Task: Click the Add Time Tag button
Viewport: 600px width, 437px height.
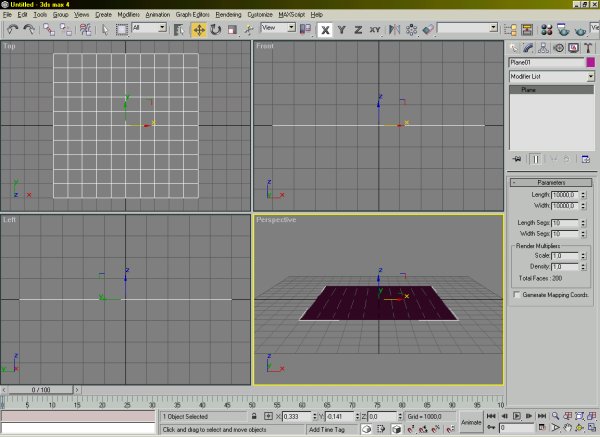Action: click(x=328, y=429)
